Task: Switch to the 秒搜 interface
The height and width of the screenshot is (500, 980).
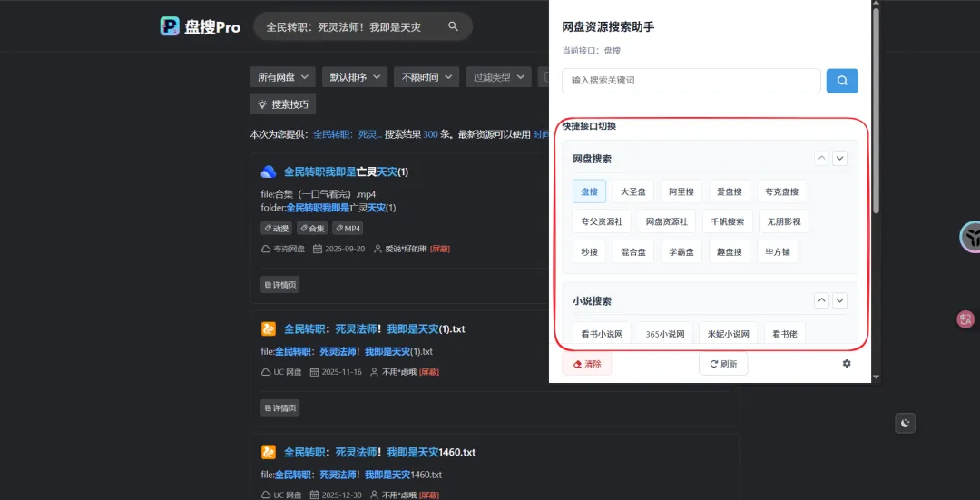Action: [x=590, y=252]
